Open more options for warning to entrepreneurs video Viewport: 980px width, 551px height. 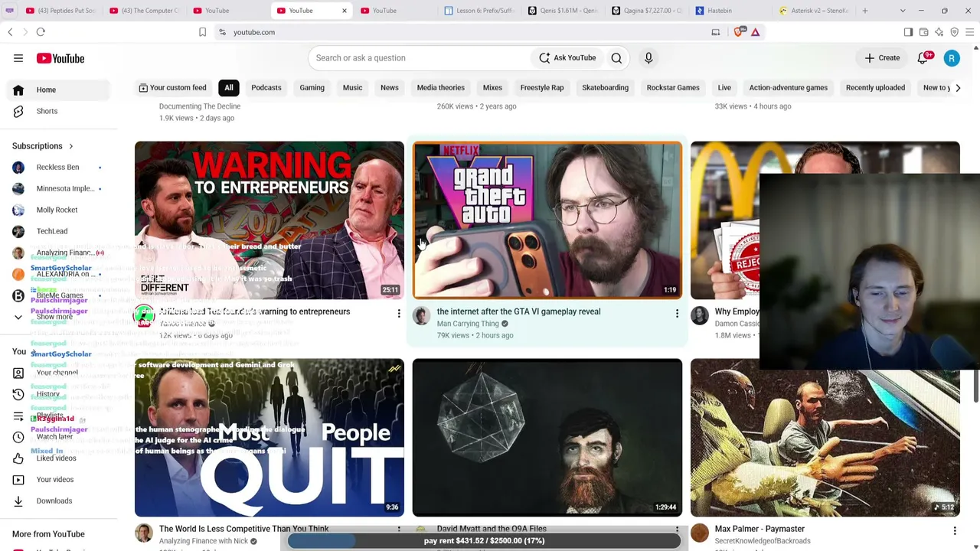point(399,313)
